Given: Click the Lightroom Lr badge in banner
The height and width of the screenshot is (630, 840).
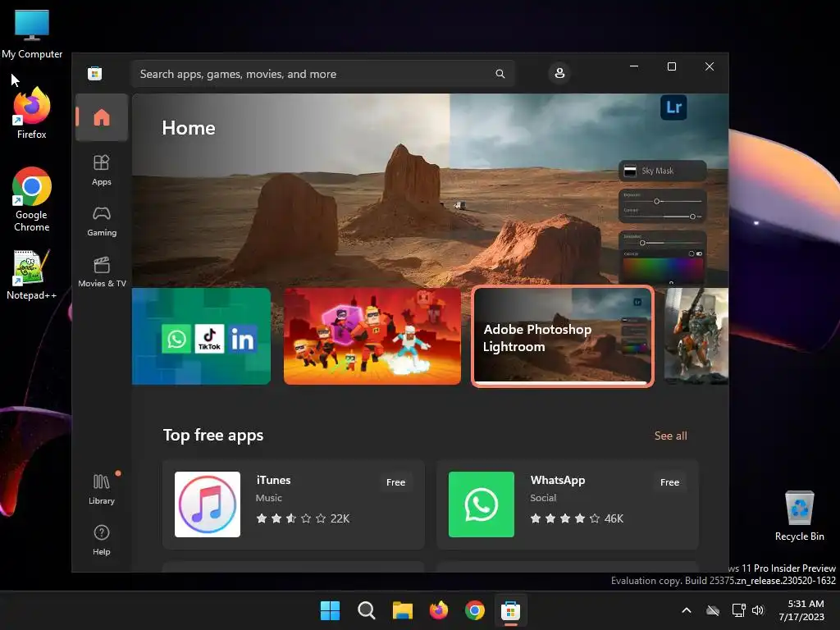Looking at the screenshot, I should pyautogui.click(x=673, y=107).
